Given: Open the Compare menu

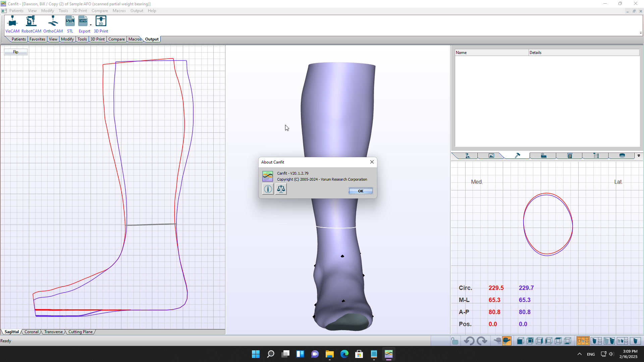Looking at the screenshot, I should tap(100, 11).
